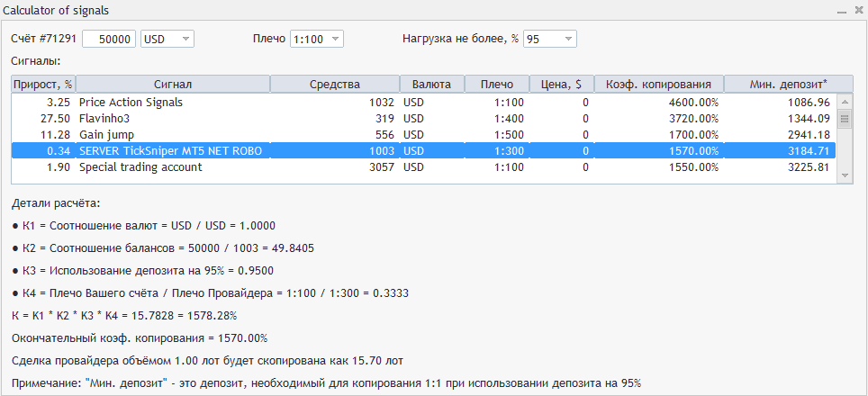Click Коэф. копирования column header
The height and width of the screenshot is (396, 868).
click(x=658, y=84)
